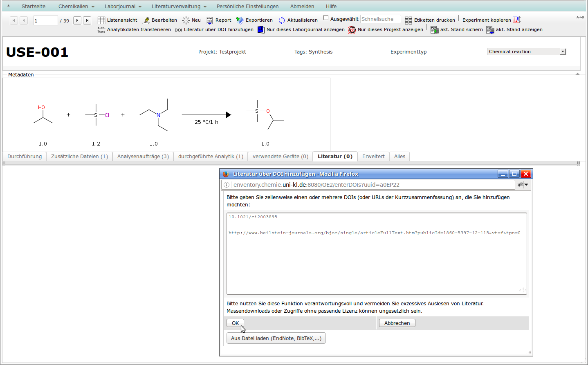Confirm DOI dialog with OK
This screenshot has width=588, height=365.
236,323
